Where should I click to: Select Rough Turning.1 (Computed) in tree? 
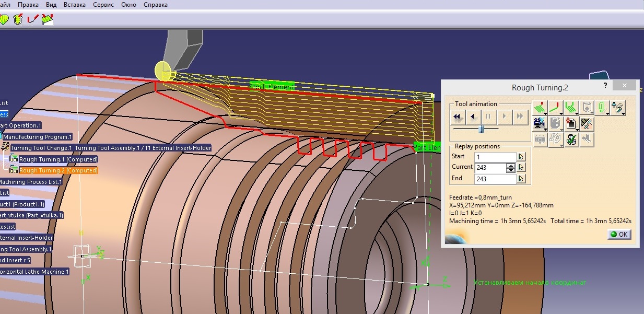tap(58, 159)
